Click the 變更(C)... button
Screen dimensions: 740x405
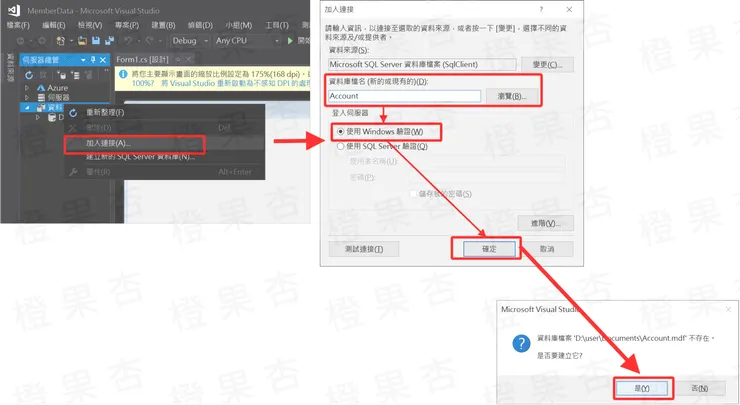pos(547,65)
